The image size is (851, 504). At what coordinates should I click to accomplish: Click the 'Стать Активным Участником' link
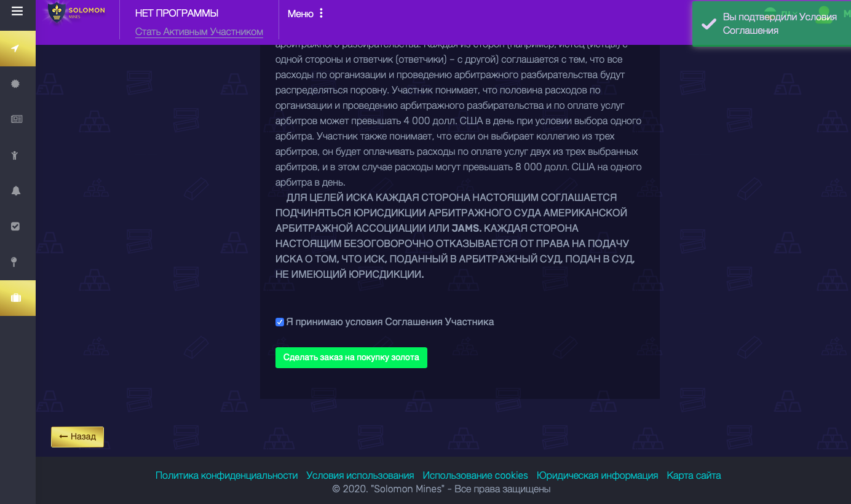(x=199, y=32)
